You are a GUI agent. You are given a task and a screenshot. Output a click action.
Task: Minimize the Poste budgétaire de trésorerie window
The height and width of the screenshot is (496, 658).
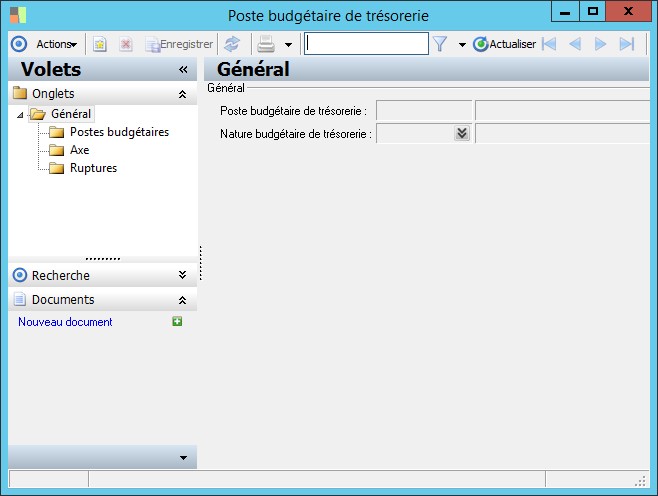point(565,11)
